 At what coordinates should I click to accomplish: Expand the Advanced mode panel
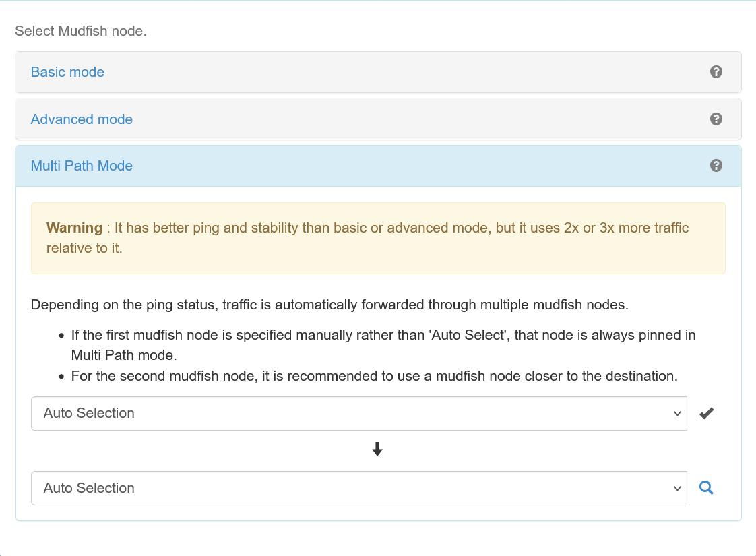coord(82,119)
